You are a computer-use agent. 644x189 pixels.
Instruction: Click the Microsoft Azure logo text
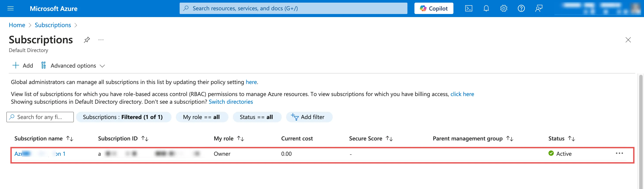[x=53, y=9]
